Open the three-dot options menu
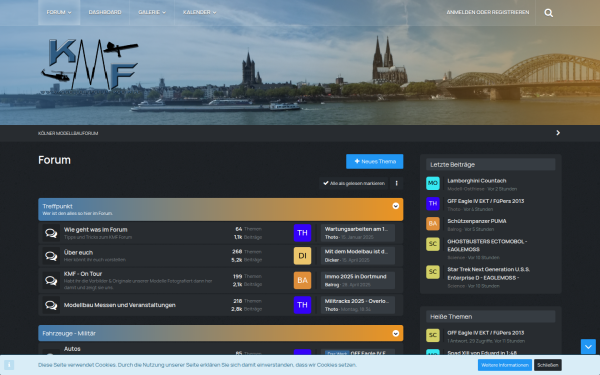The height and width of the screenshot is (375, 600). (396, 183)
